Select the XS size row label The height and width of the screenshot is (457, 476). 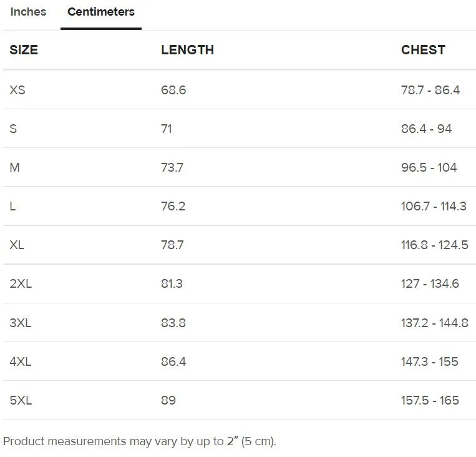pyautogui.click(x=17, y=91)
